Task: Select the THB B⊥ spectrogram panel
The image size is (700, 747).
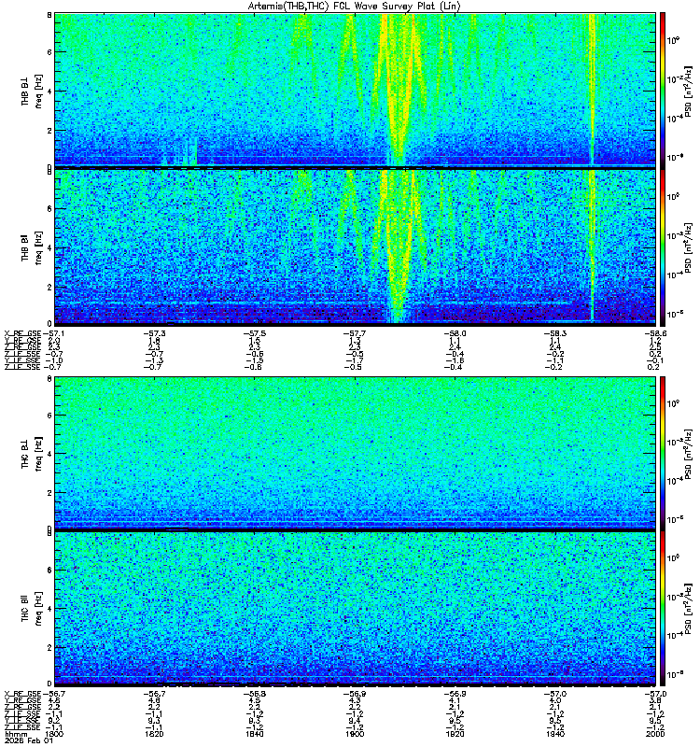Action: tap(355, 90)
